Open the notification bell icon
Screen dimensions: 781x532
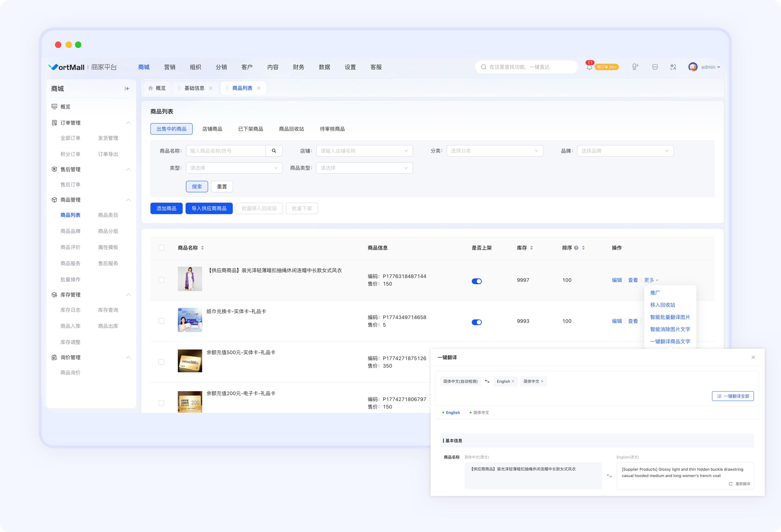[590, 67]
